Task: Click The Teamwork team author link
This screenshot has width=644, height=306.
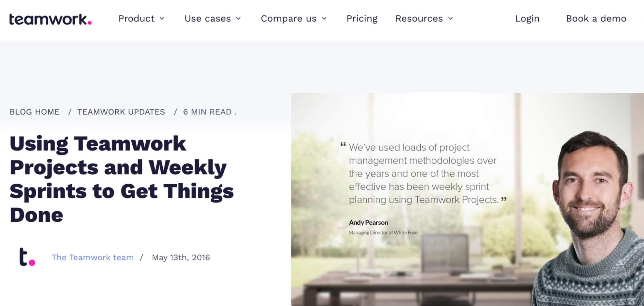Action: [93, 257]
